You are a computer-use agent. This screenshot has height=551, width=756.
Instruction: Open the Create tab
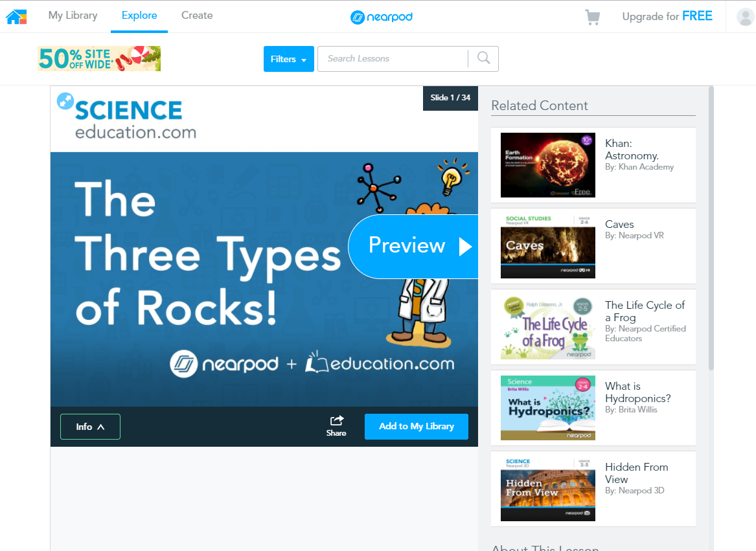[x=197, y=16]
